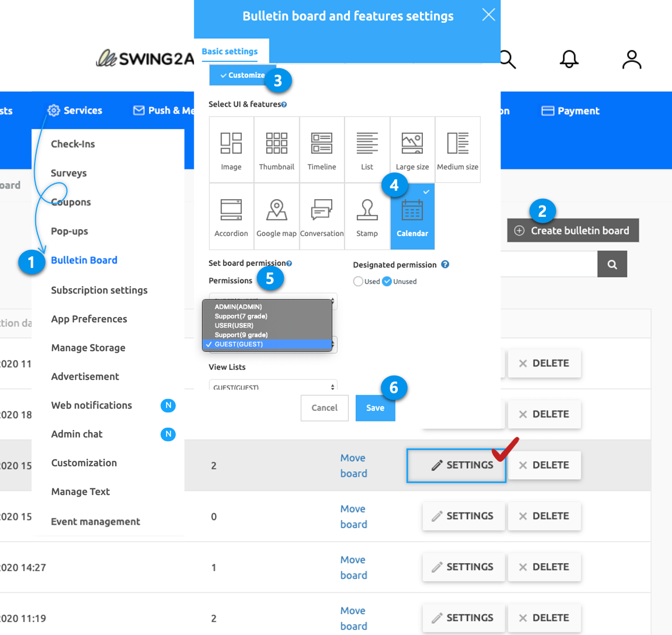Pick the Timeline layout option
The height and width of the screenshot is (635, 672).
click(x=322, y=150)
